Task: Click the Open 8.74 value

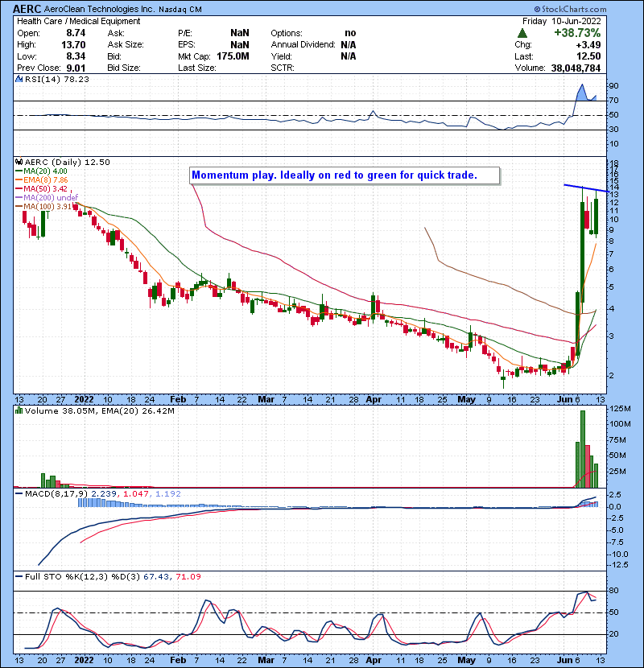Action: tap(76, 33)
